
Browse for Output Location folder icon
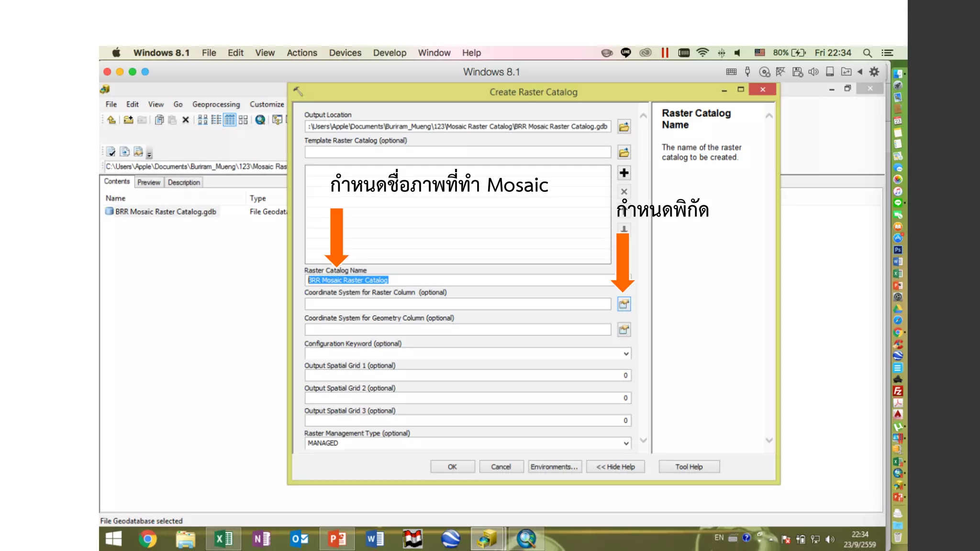(624, 127)
